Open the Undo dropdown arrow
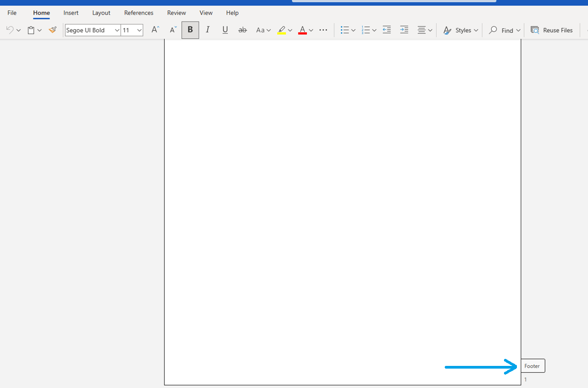The image size is (588, 388). (x=18, y=30)
